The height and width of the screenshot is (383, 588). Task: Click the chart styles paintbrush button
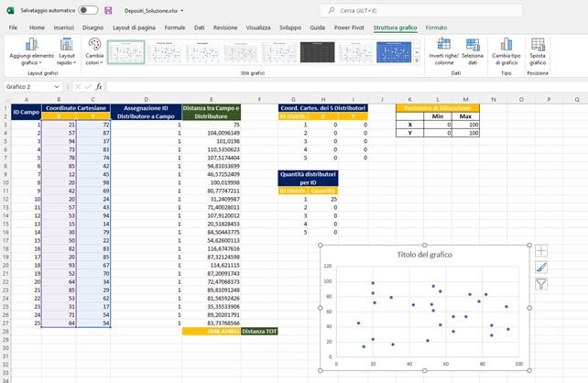coord(541,267)
